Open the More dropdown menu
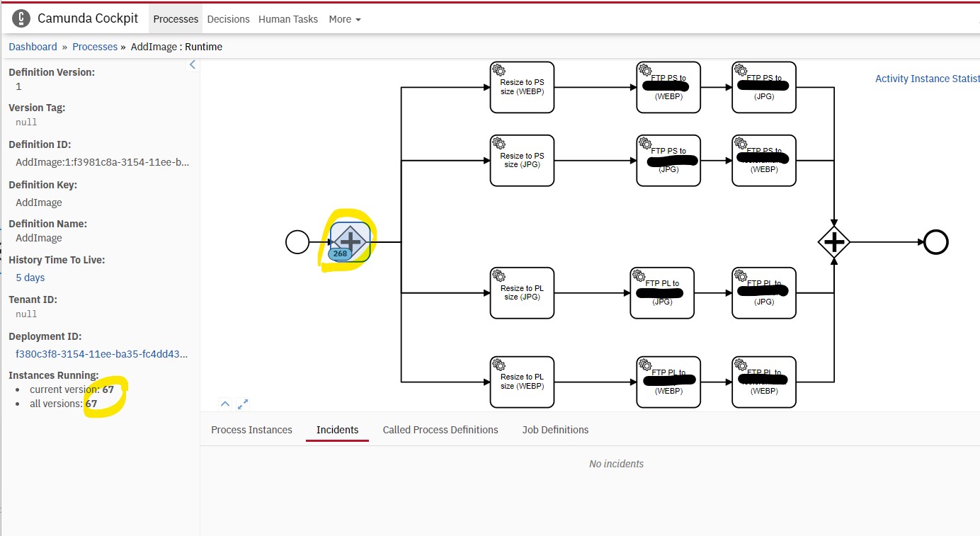This screenshot has width=980, height=536. [345, 19]
